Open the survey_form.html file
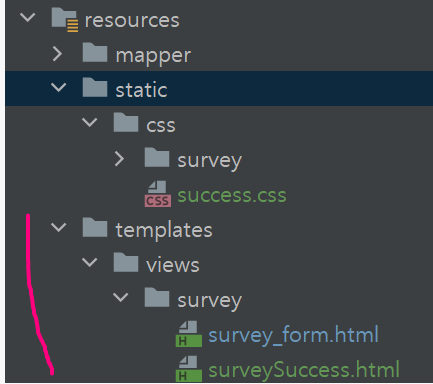 pos(293,335)
